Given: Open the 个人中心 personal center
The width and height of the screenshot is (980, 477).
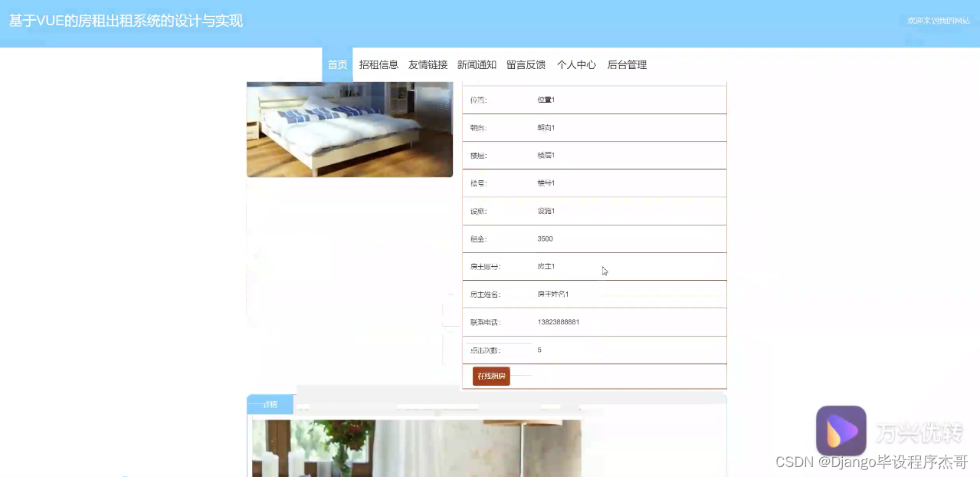Looking at the screenshot, I should tap(576, 64).
